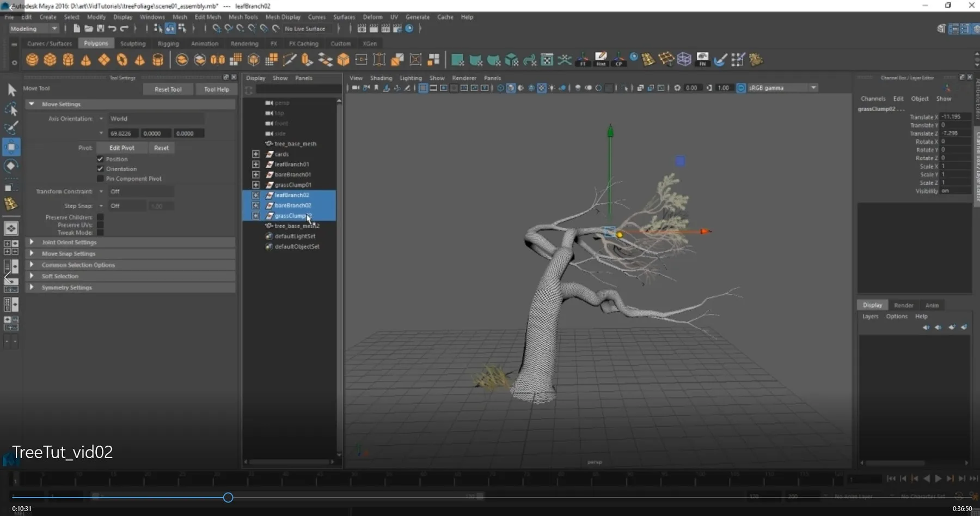
Task: Click the Reset Tool button
Action: [168, 89]
